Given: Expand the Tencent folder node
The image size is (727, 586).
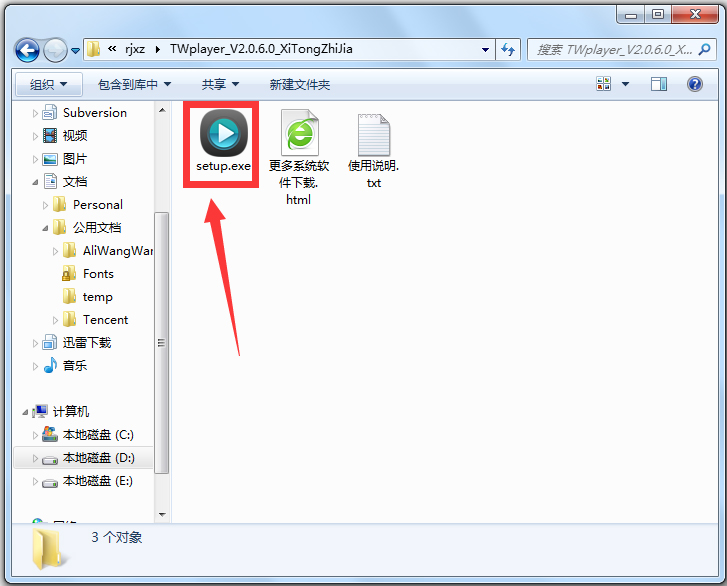Looking at the screenshot, I should [56, 320].
